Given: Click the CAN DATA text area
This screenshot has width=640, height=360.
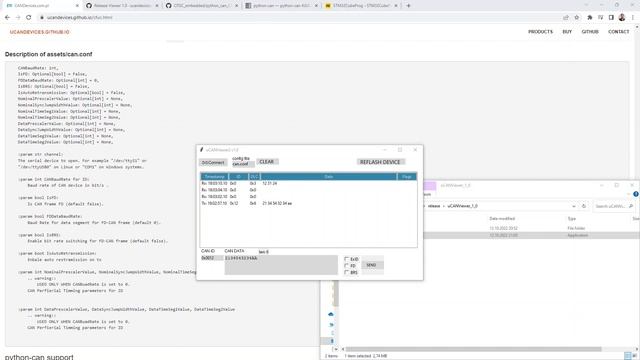Looking at the screenshot, I should click(281, 265).
